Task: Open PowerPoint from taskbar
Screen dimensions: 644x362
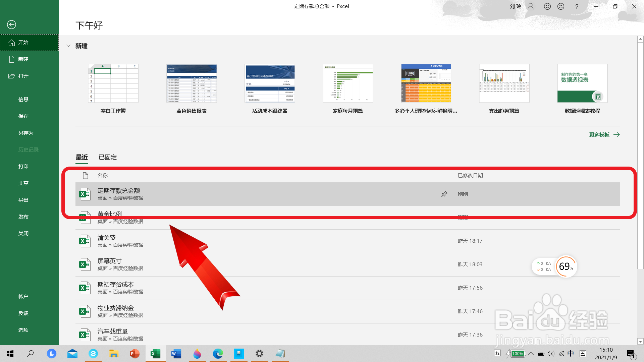Action: point(135,354)
